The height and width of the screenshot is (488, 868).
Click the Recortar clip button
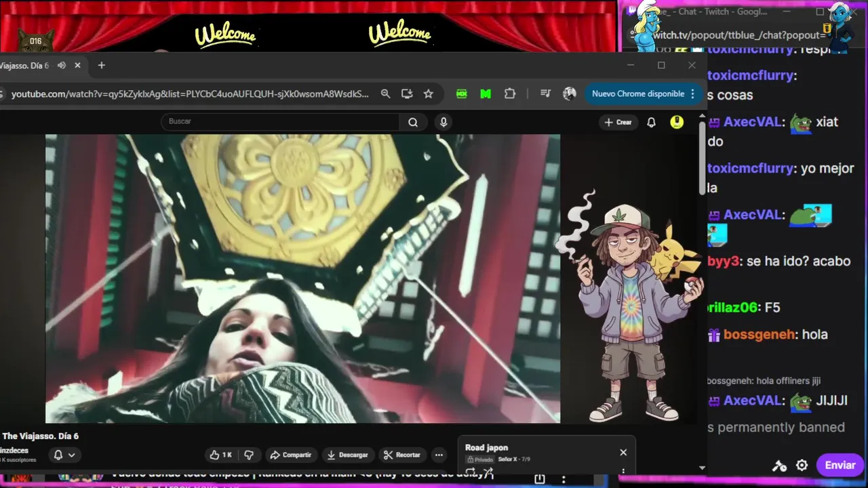(x=401, y=455)
